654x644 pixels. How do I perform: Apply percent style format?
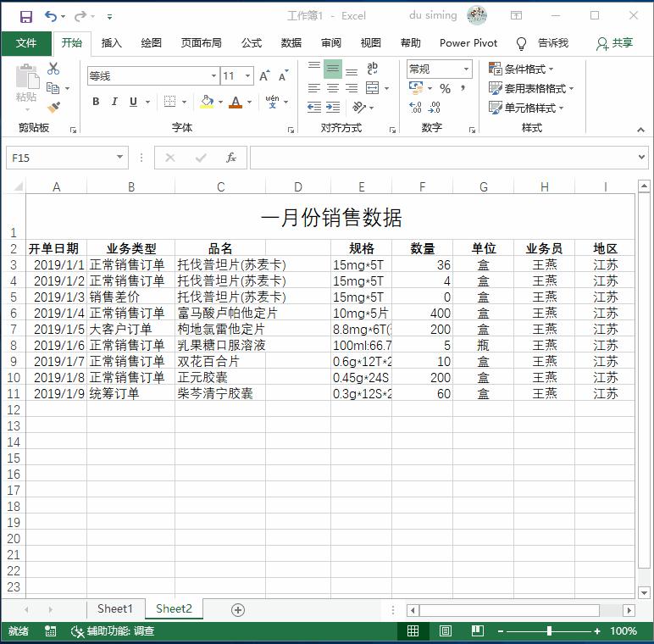445,88
